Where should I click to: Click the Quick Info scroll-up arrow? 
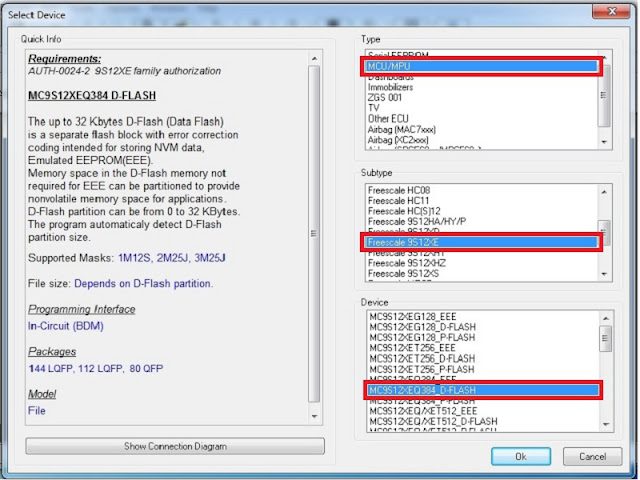(314, 59)
